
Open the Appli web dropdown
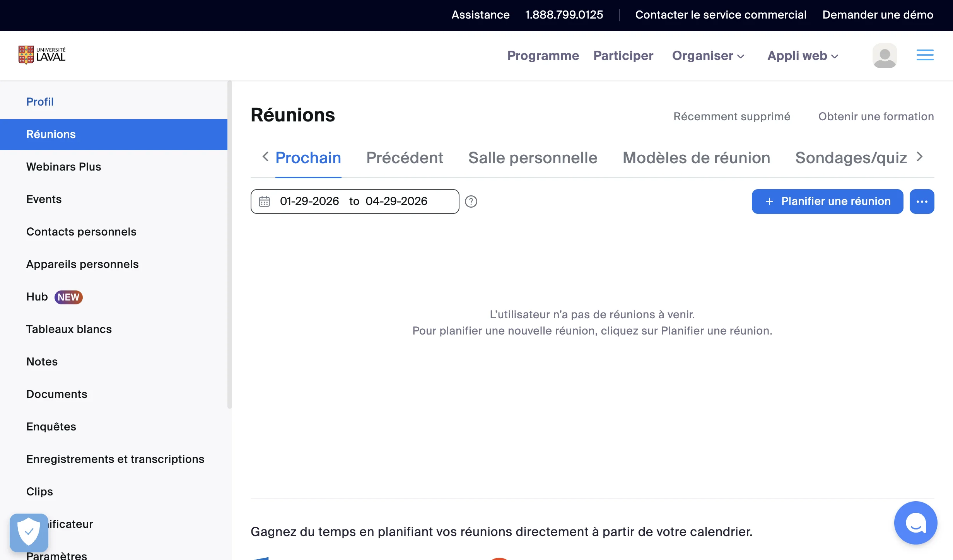pyautogui.click(x=801, y=56)
